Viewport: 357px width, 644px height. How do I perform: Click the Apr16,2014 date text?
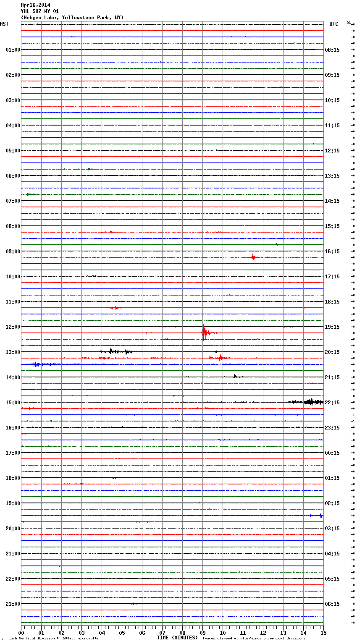(35, 5)
